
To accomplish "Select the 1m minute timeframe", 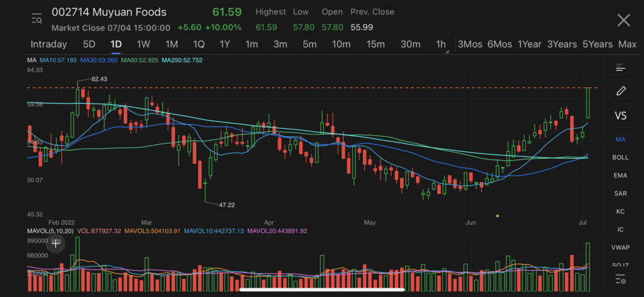I will (252, 45).
